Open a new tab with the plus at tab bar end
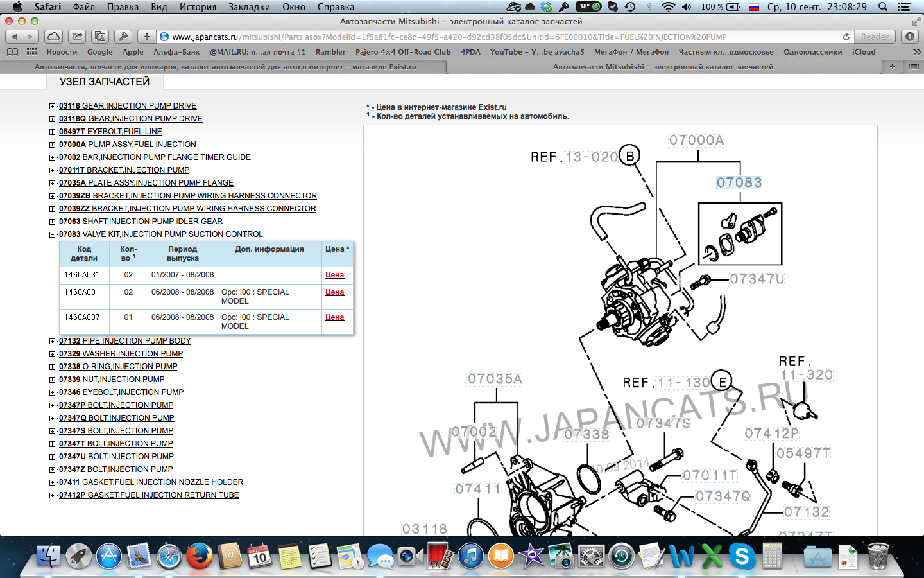The image size is (924, 578). [x=892, y=67]
